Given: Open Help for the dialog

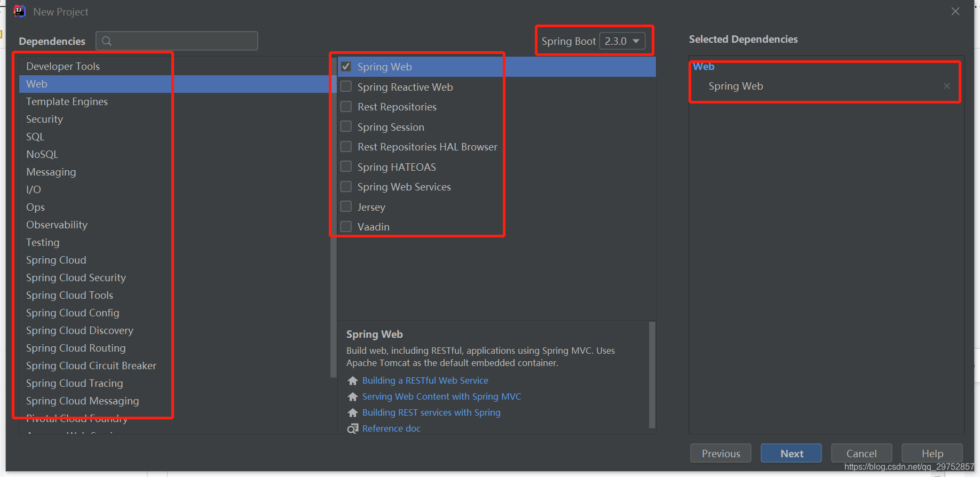Looking at the screenshot, I should tap(932, 454).
